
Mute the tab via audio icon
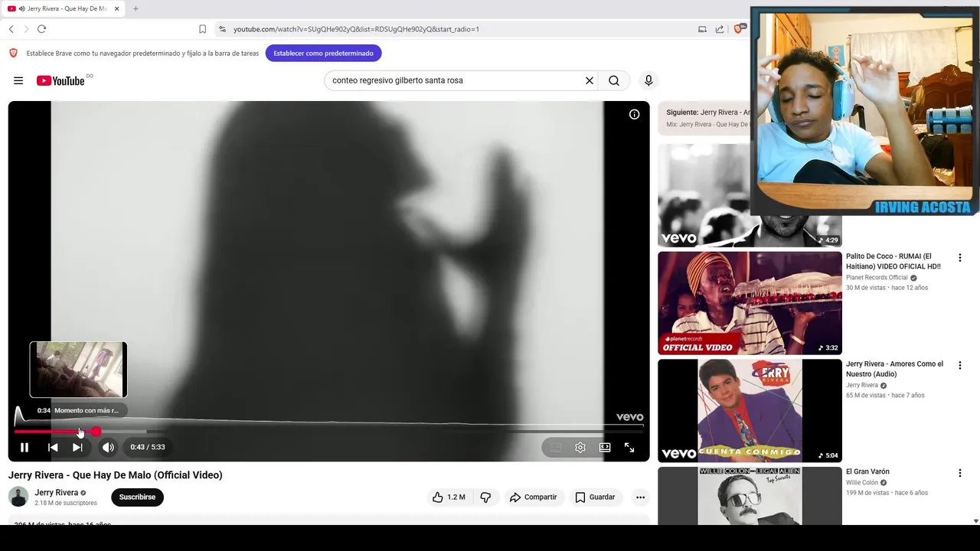[21, 8]
